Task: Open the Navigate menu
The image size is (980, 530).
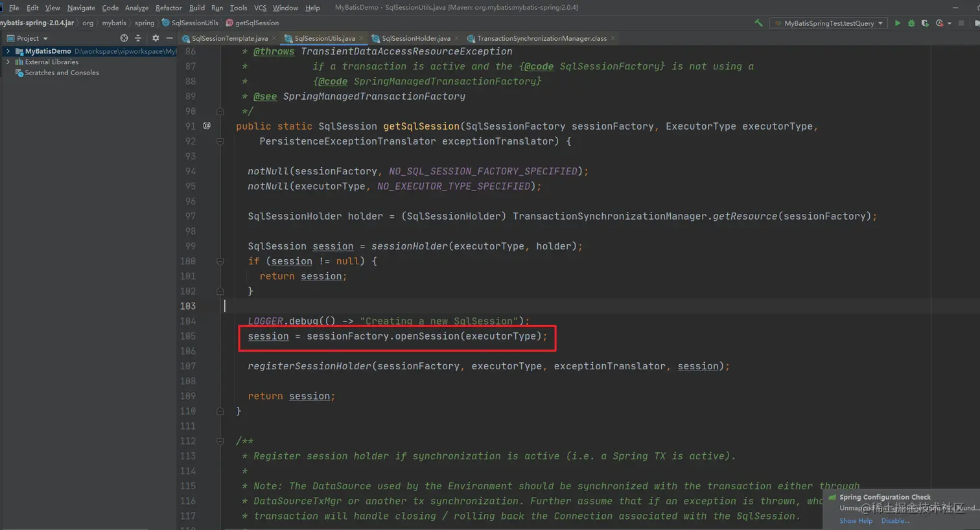Action: pyautogui.click(x=81, y=8)
